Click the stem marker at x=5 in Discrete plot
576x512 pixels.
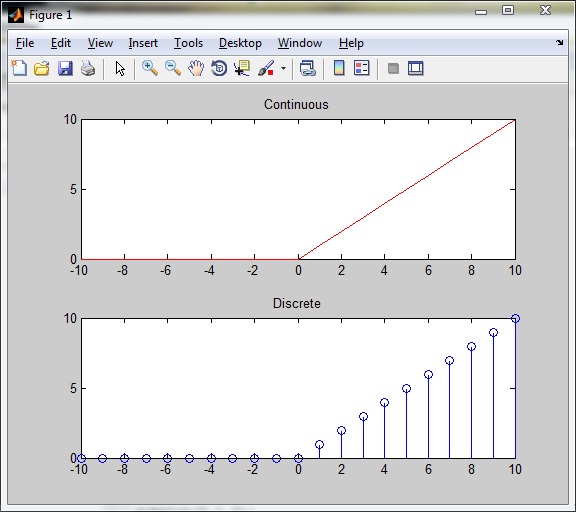coord(406,389)
